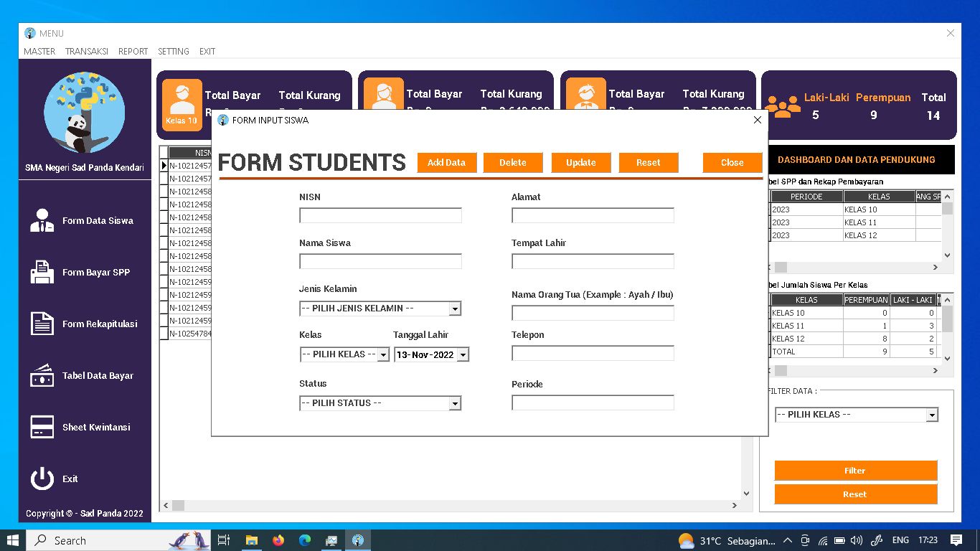The height and width of the screenshot is (551, 980).
Task: Click the Add Data button
Action: (447, 163)
